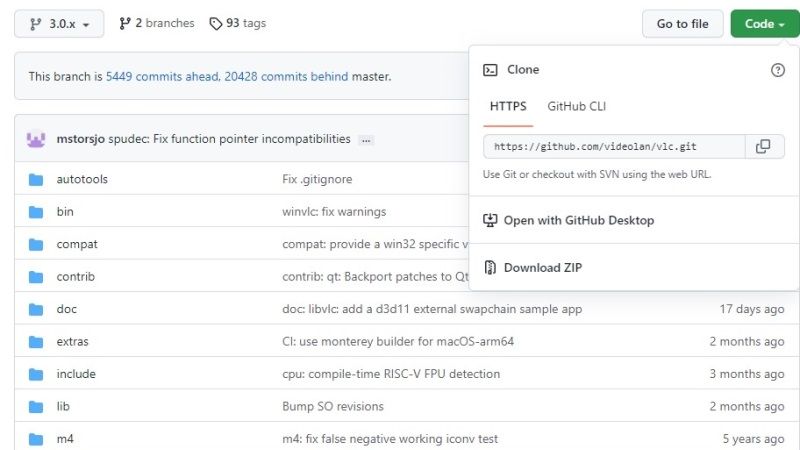Choose Download ZIP
This screenshot has height=450, width=800.
[x=543, y=267]
